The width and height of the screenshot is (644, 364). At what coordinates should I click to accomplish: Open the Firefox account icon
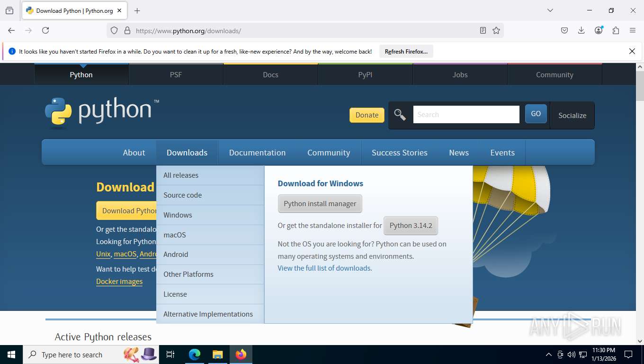(599, 30)
